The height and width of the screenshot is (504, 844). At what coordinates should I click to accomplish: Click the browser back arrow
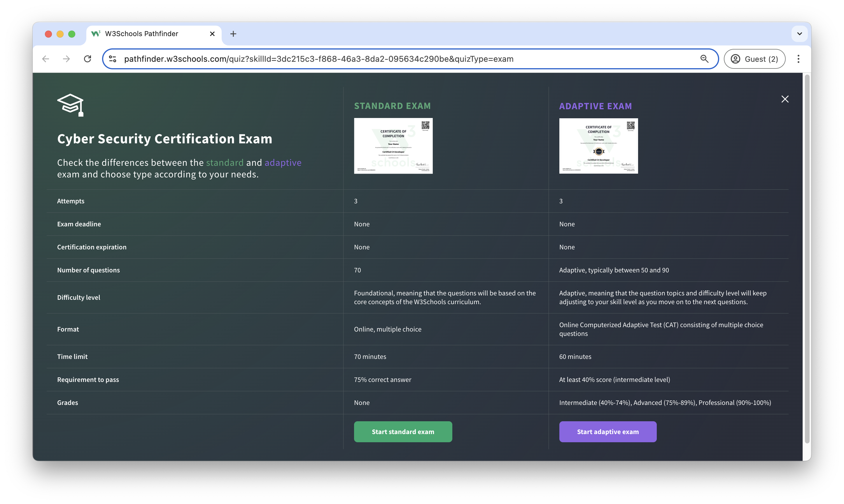[x=45, y=59]
